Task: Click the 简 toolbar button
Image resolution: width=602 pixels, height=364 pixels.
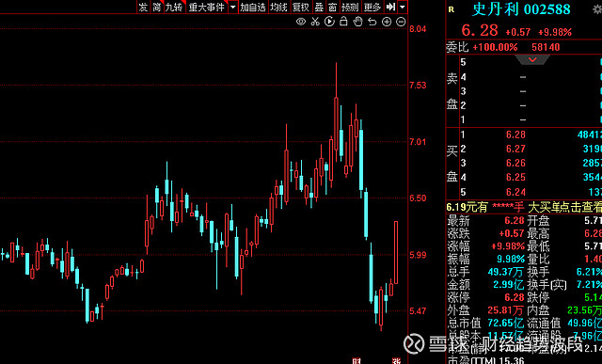Action: point(157,7)
